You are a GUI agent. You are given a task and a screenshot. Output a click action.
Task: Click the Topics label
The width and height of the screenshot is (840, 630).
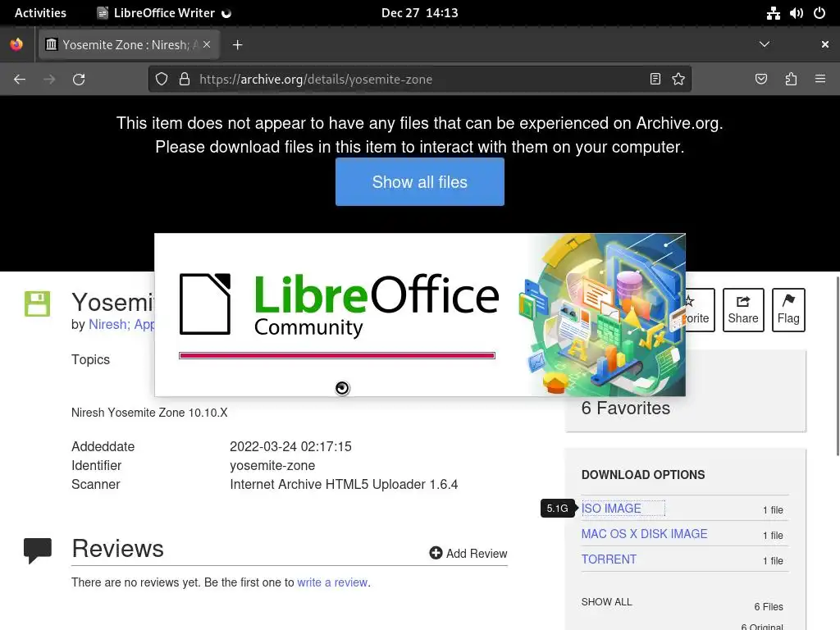90,359
